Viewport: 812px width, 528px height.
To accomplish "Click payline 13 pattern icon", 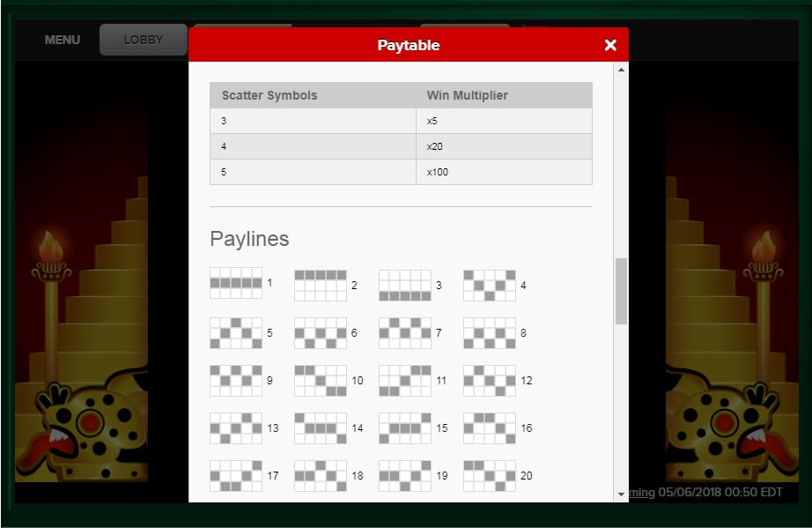I will point(236,428).
